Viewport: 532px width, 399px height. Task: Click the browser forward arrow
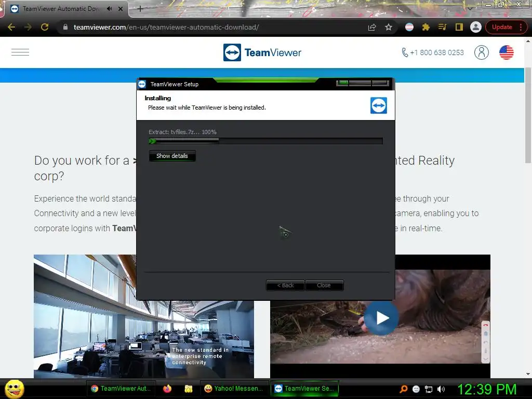[28, 27]
